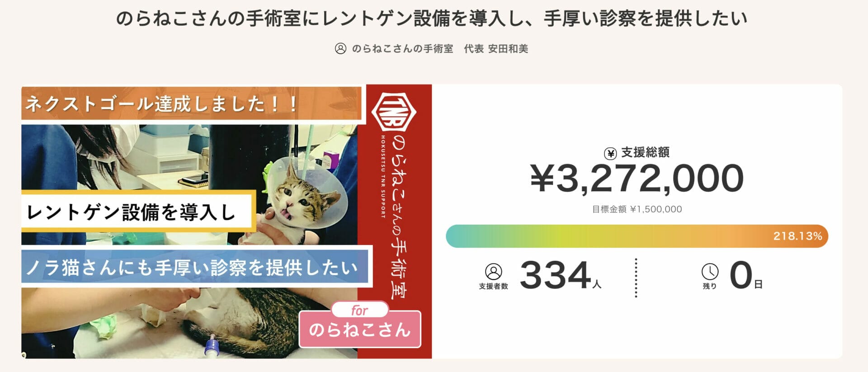The height and width of the screenshot is (372, 868).
Task: Click the circled yen mark in the funding header
Action: pos(610,152)
